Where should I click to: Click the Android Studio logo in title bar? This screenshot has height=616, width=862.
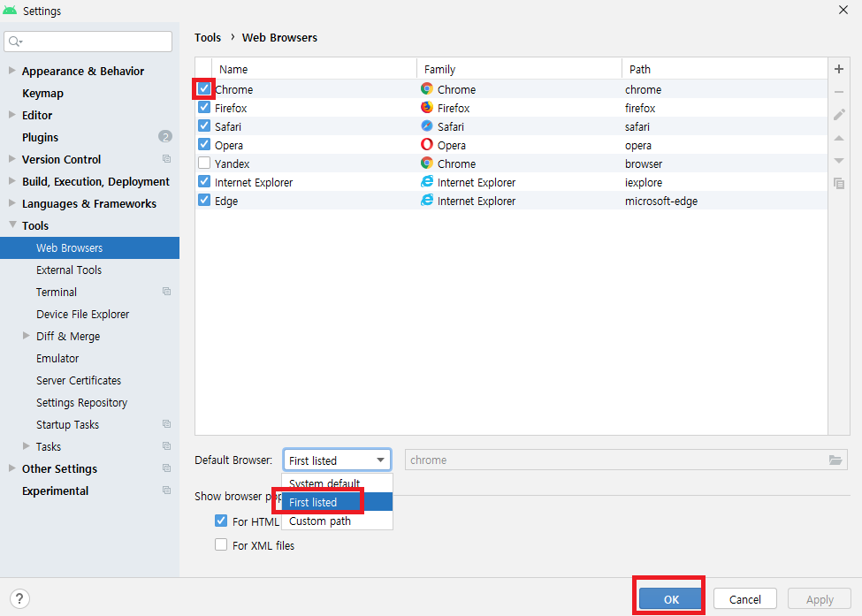pyautogui.click(x=10, y=10)
